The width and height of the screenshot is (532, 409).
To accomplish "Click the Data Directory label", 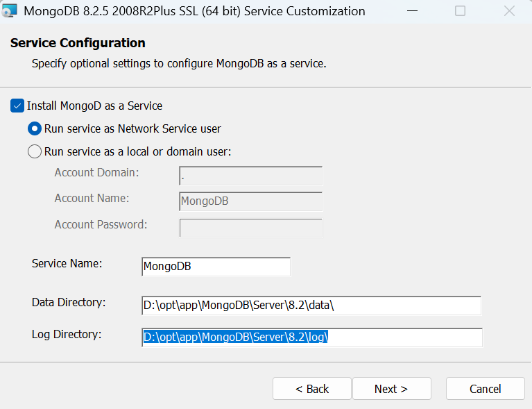I will pos(69,302).
